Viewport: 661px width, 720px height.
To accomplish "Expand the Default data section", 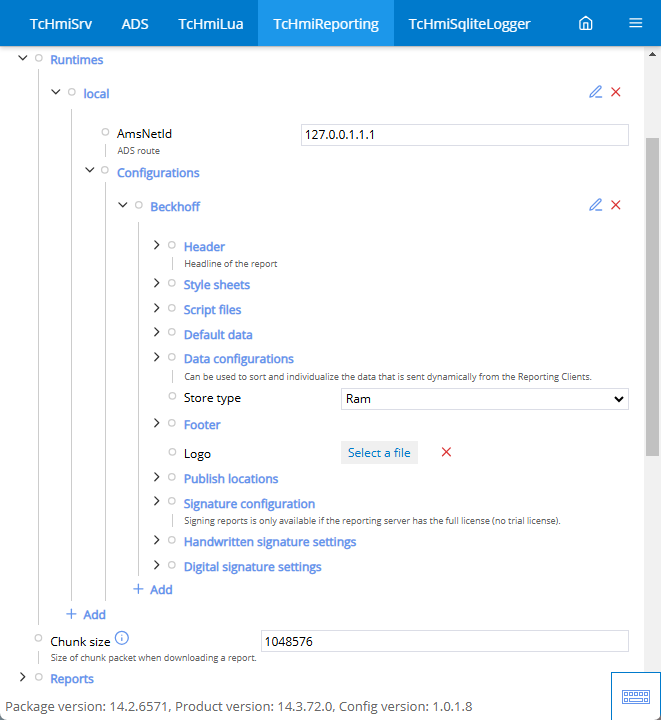I will (157, 332).
